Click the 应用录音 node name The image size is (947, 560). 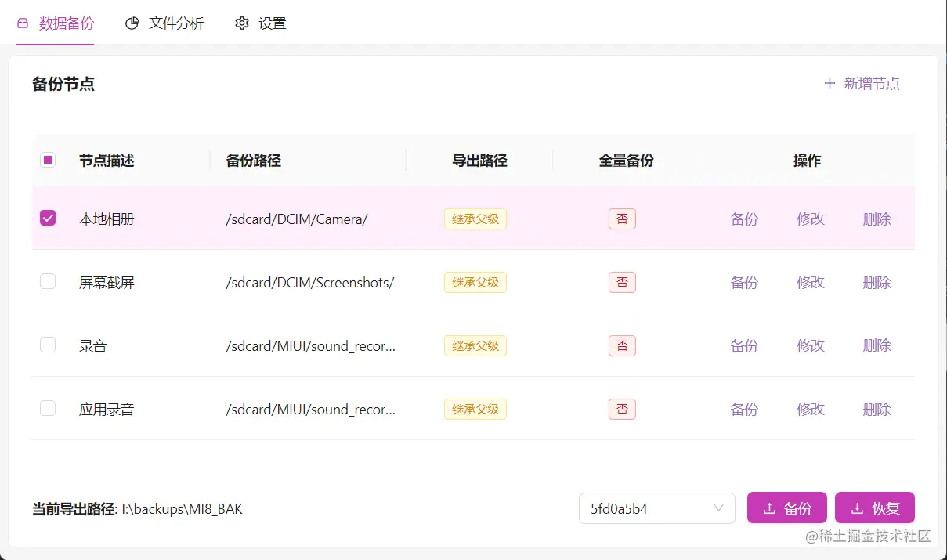pos(107,409)
